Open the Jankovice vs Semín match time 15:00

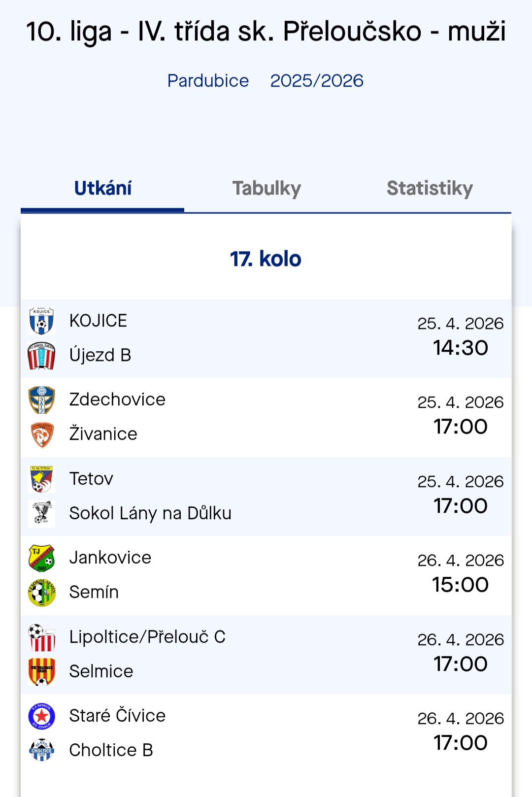pos(460,585)
